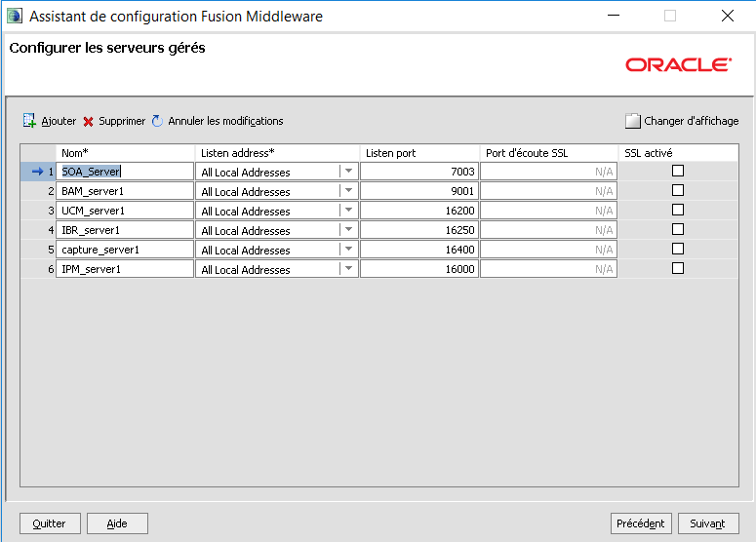Click the Ajouter add-server icon
The image size is (756, 542).
29,122
